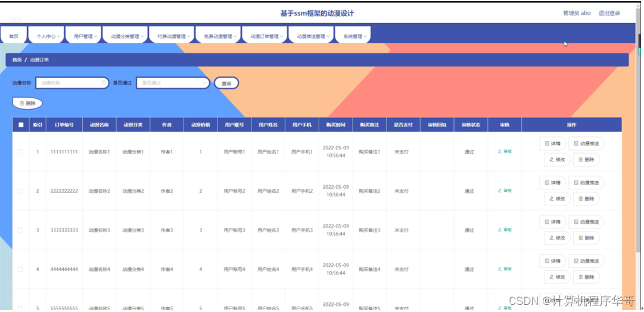
Task: Click 未支付 in row 1
Action: [x=402, y=152]
